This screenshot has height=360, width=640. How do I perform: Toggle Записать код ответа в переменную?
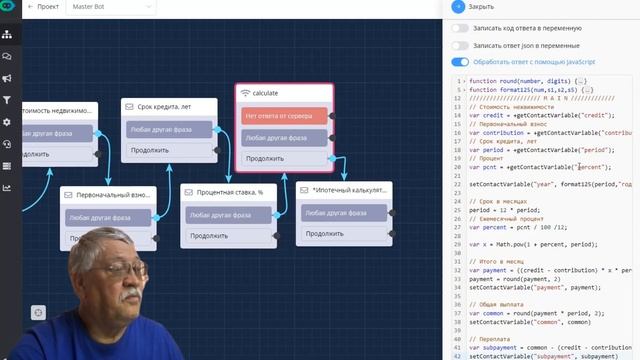[460, 28]
